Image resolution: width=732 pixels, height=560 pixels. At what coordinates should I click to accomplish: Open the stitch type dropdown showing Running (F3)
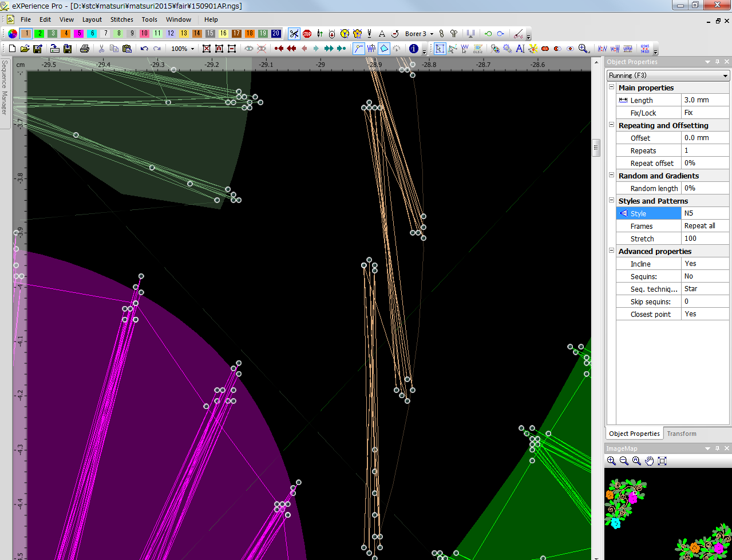click(x=668, y=76)
